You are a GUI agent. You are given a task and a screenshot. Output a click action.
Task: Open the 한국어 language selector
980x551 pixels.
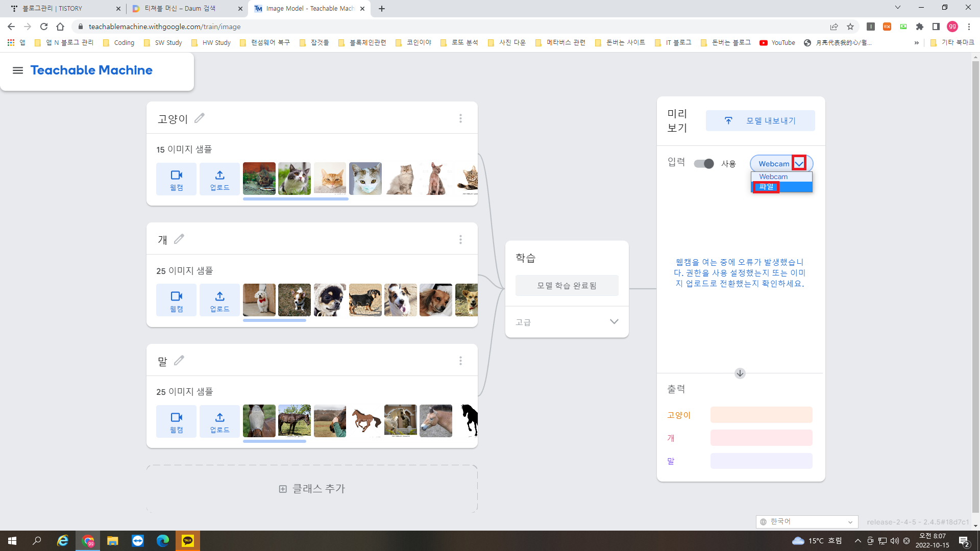[x=806, y=521]
